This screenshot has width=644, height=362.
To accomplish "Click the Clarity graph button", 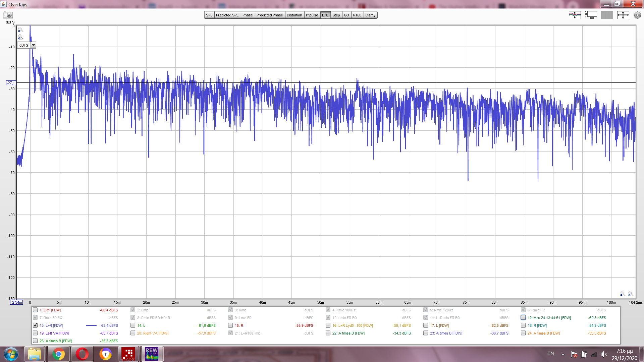I will click(x=370, y=15).
